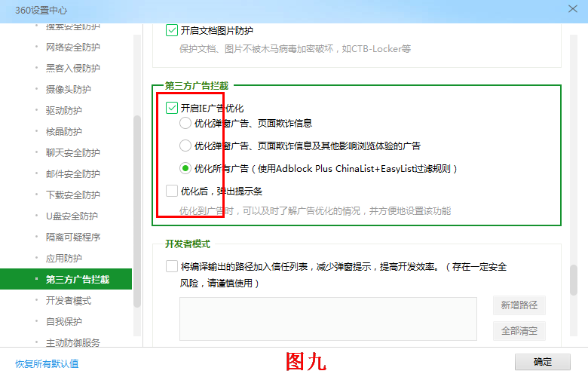Screen dimensions: 588x377
Task: Select 优化所有广告 Adblock Plus radio option
Action: pyautogui.click(x=185, y=168)
